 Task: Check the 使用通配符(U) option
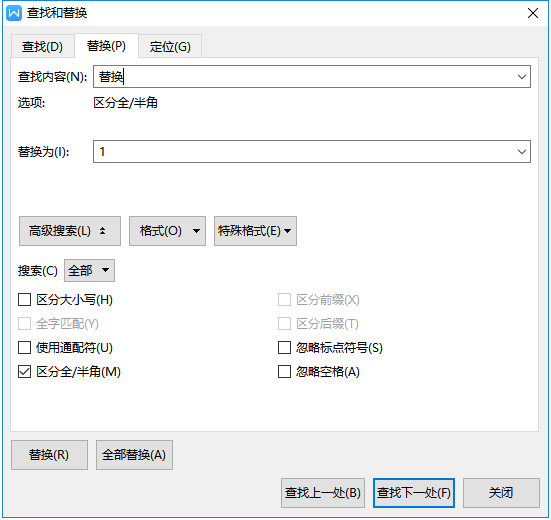click(x=24, y=347)
